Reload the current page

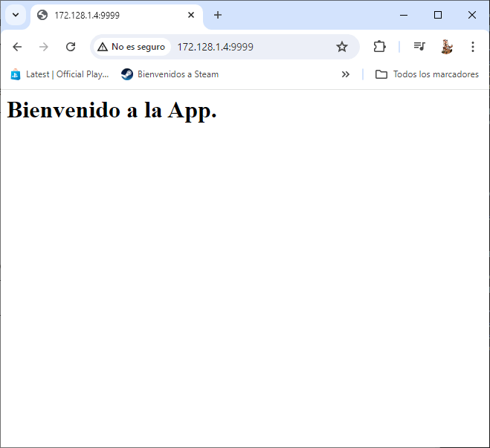71,47
